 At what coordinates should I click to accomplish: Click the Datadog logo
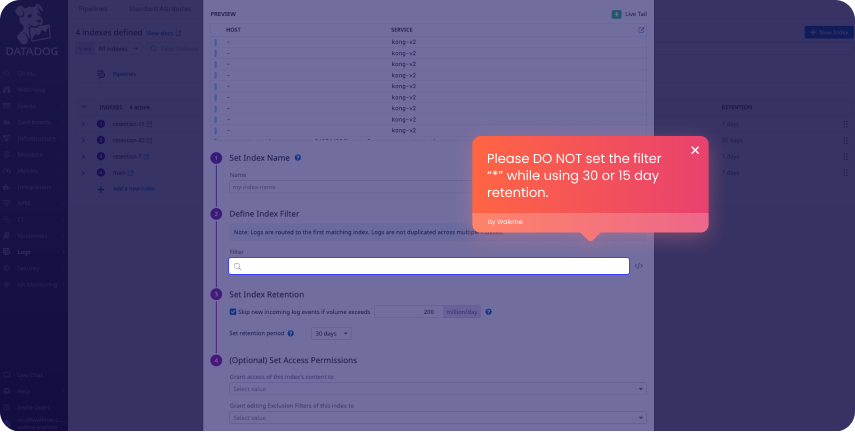coord(33,35)
